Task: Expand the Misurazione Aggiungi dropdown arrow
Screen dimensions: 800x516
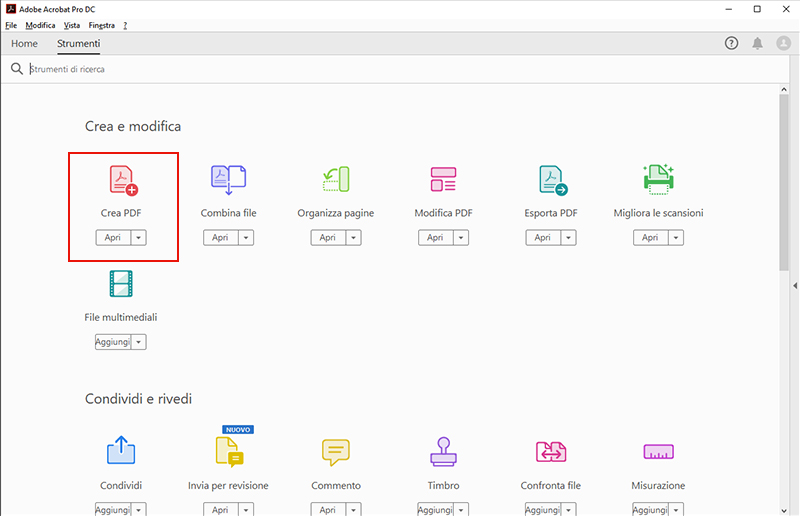Action: point(676,509)
